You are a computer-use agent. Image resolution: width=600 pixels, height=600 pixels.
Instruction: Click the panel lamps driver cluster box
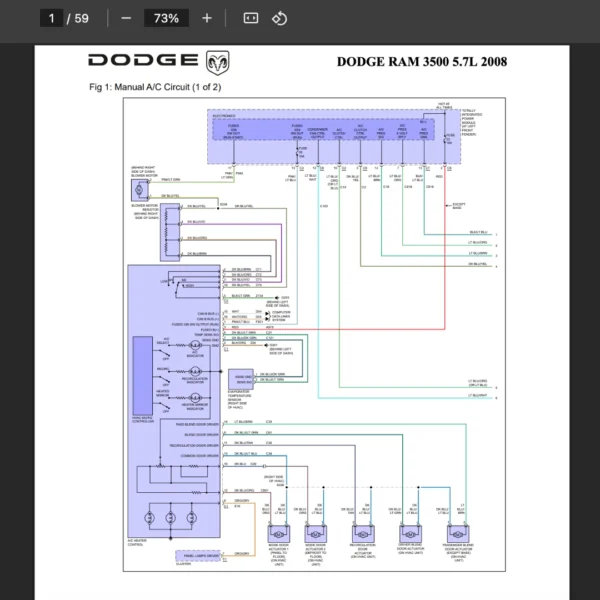point(198,556)
